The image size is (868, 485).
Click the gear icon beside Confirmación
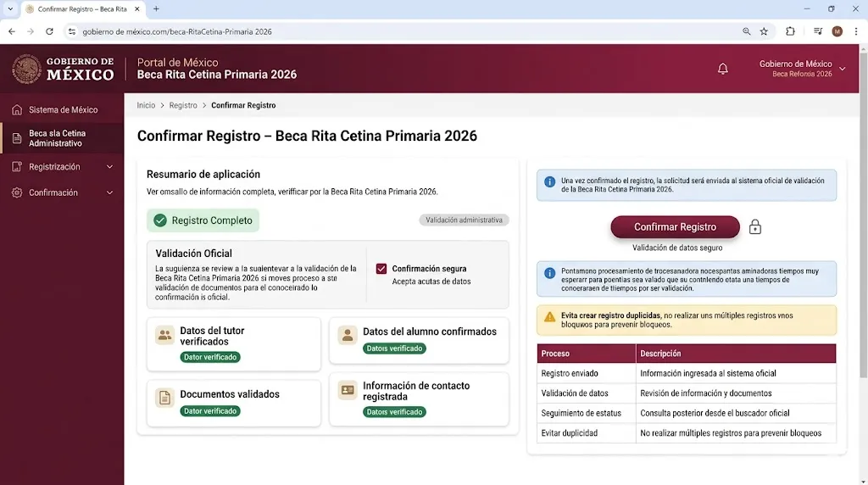[17, 192]
